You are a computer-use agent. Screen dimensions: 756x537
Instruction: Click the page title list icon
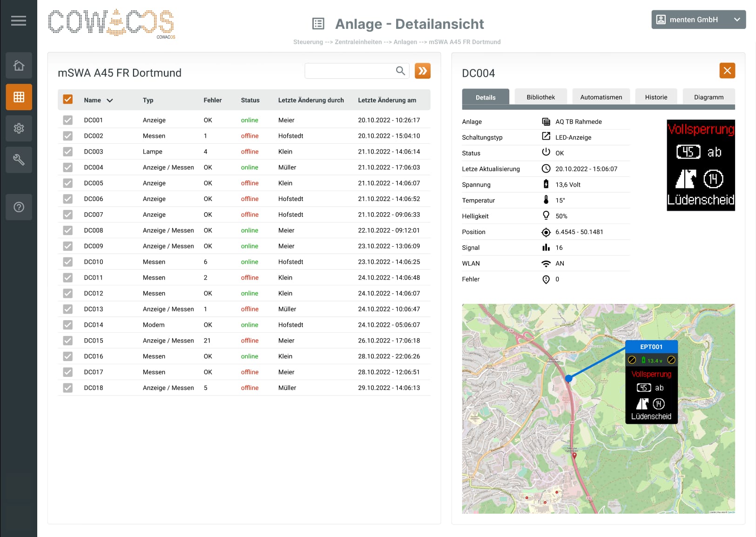(318, 23)
